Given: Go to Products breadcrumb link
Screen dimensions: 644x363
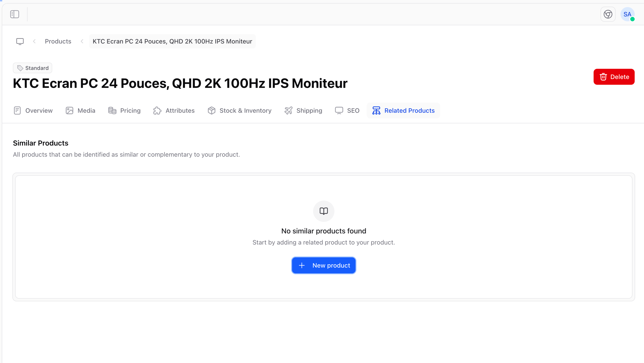Looking at the screenshot, I should pyautogui.click(x=58, y=41).
